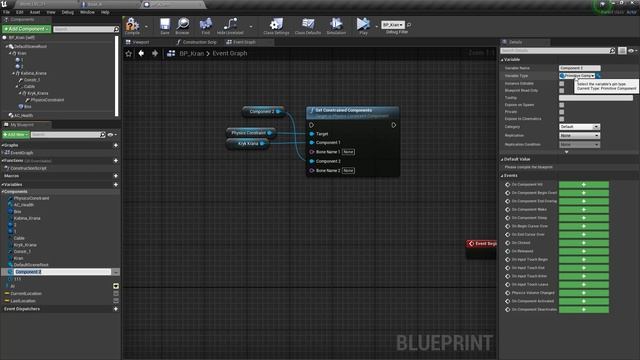
Task: Click the debug filter magnifier icon
Action: click(x=409, y=25)
